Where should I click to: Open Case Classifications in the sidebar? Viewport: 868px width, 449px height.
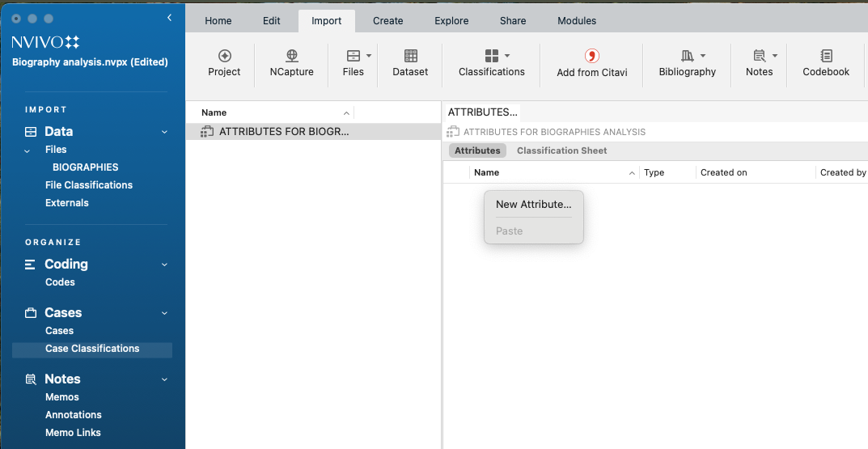(x=92, y=349)
